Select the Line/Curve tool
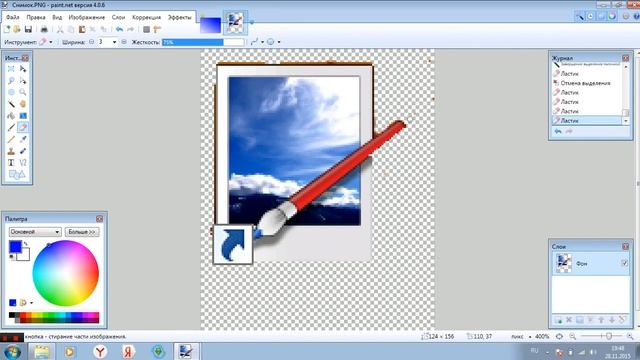This screenshot has width=640, height=360. (23, 163)
